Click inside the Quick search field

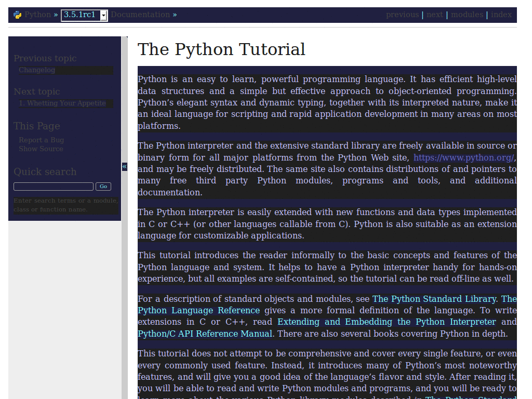pos(54,186)
